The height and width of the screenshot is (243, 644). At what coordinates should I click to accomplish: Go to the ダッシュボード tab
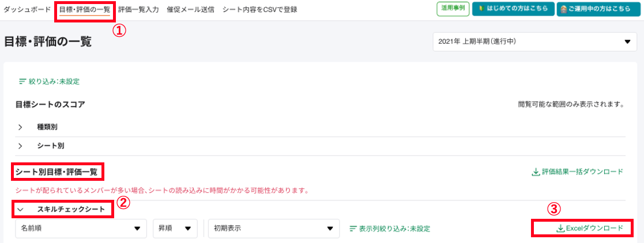[x=28, y=10]
